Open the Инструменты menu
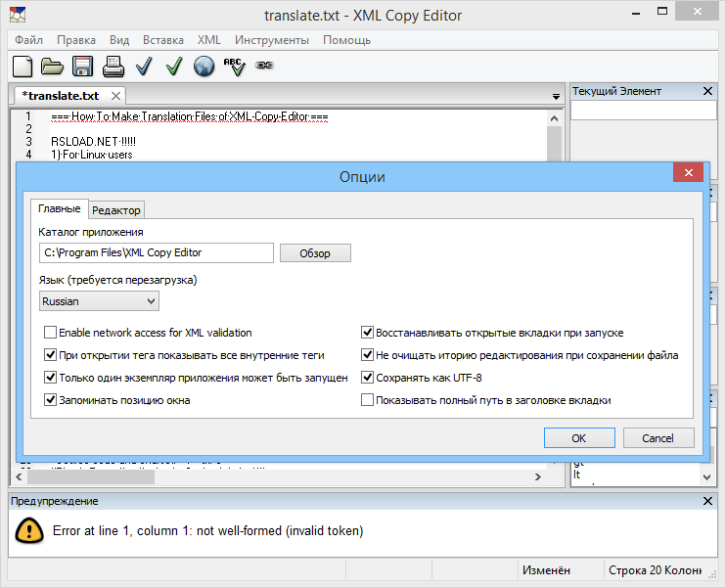The image size is (726, 588). tap(272, 40)
